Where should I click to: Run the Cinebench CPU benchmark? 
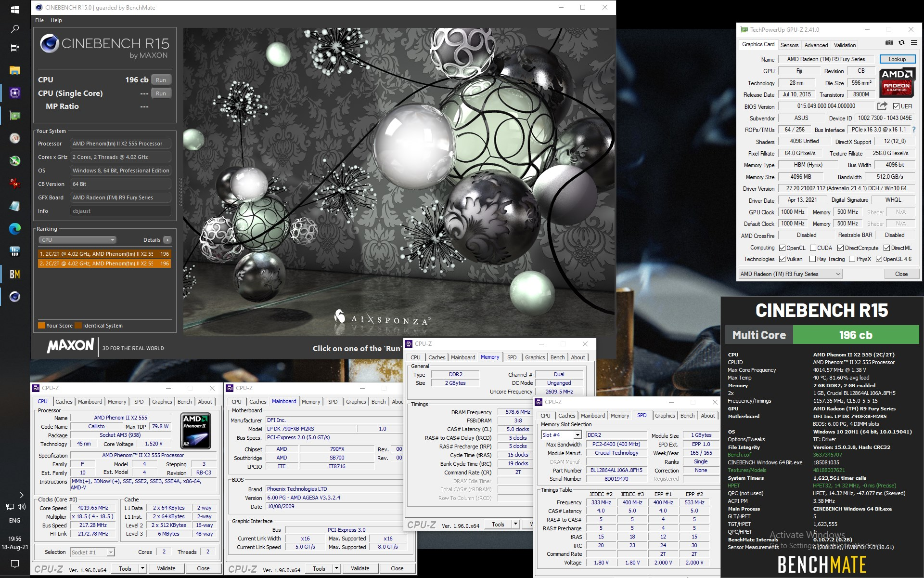pyautogui.click(x=161, y=80)
